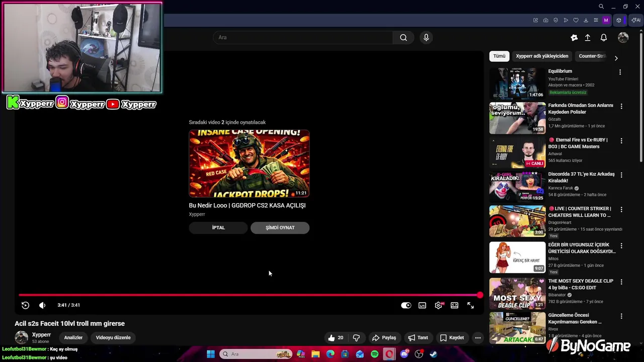Open Opera's extensions cube icon

(x=619, y=20)
